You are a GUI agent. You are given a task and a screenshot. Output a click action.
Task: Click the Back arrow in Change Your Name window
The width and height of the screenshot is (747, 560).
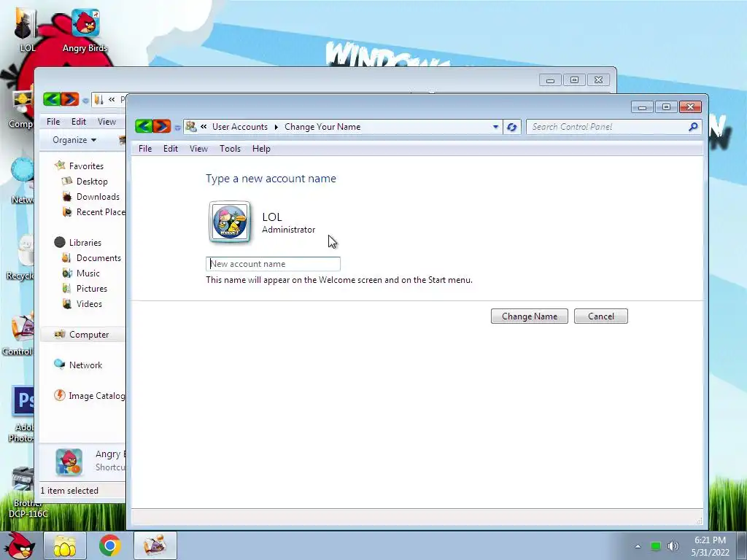point(144,126)
